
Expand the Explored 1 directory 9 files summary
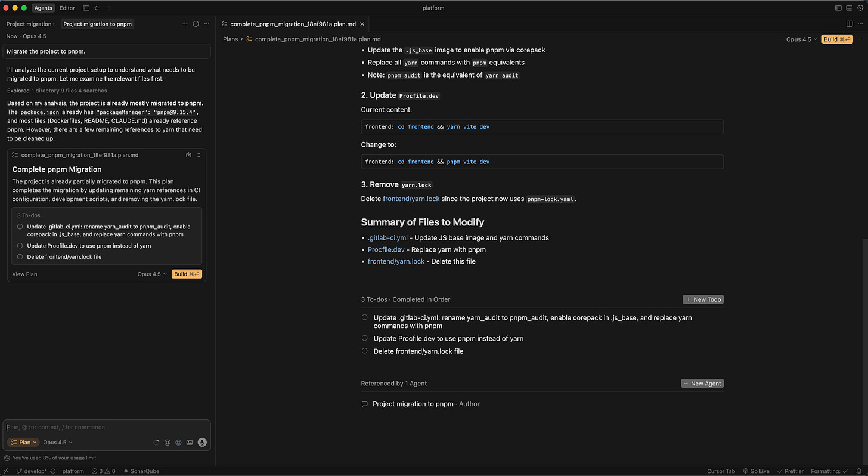coord(57,91)
